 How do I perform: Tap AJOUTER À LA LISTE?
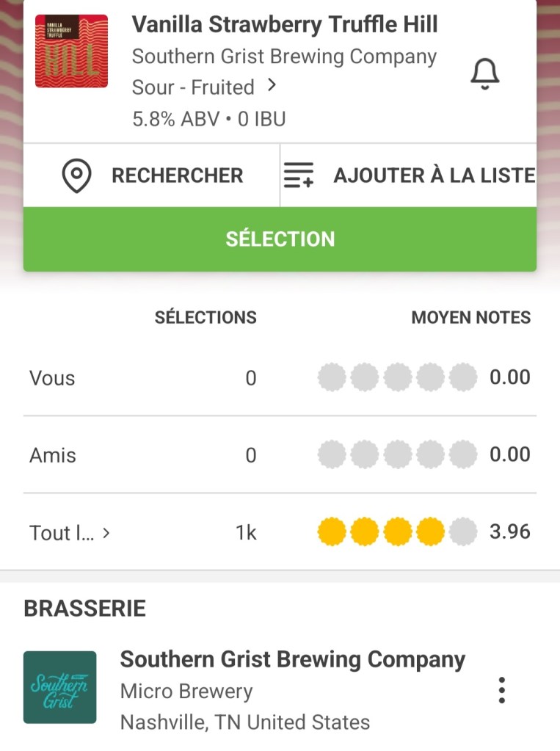(x=434, y=176)
